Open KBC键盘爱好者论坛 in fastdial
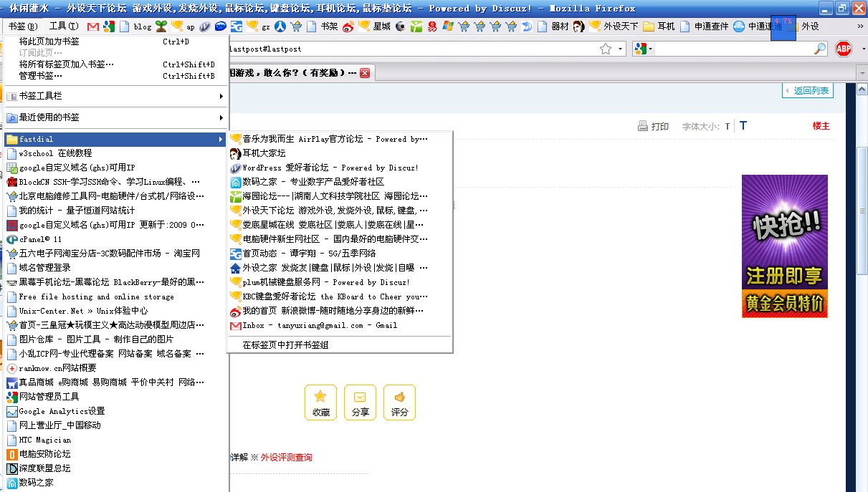 340,296
